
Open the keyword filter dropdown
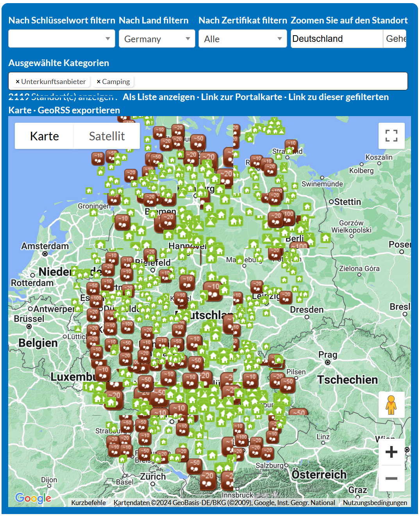[x=62, y=39]
